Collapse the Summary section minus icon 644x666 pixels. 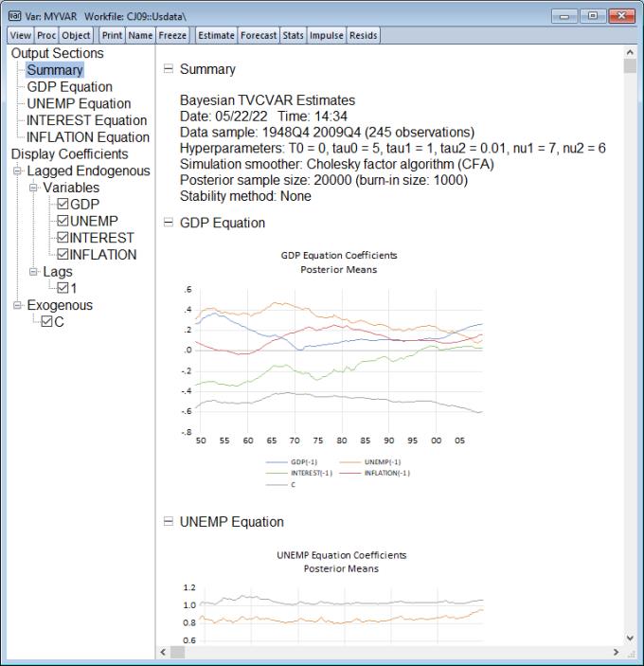[169, 69]
